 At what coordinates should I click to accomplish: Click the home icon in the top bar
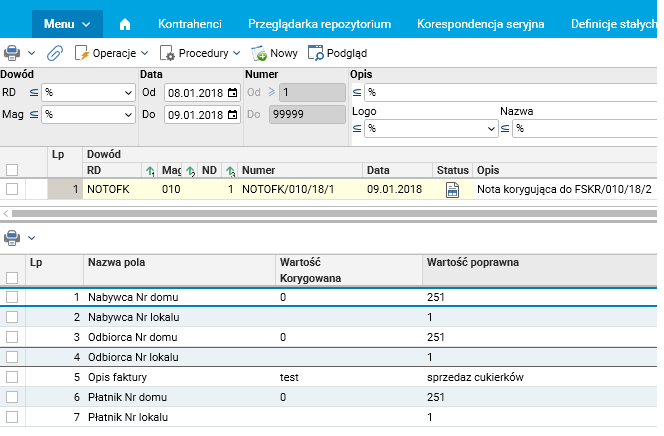point(125,22)
